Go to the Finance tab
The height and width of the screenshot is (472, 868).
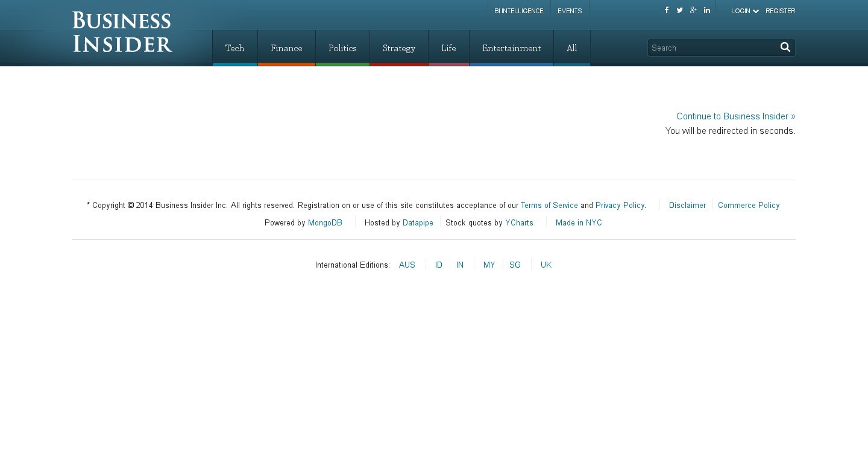(x=286, y=48)
